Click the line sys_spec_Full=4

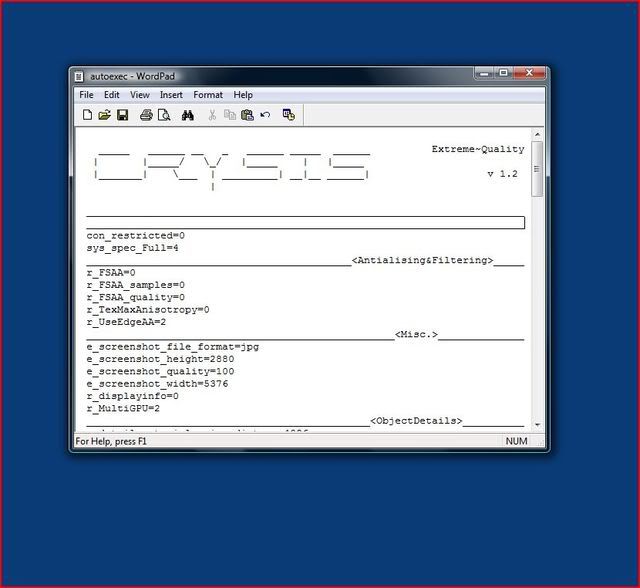click(132, 248)
